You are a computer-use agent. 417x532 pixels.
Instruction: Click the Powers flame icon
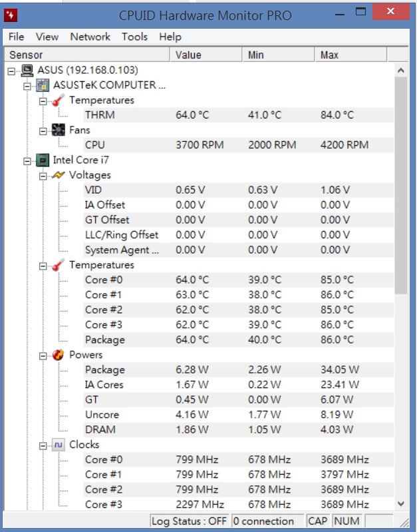pos(58,355)
